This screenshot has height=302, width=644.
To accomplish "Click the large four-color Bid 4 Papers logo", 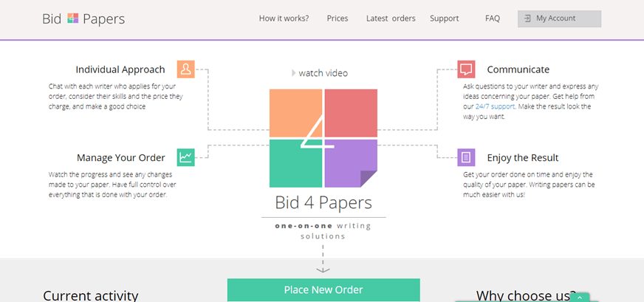I will point(323,139).
